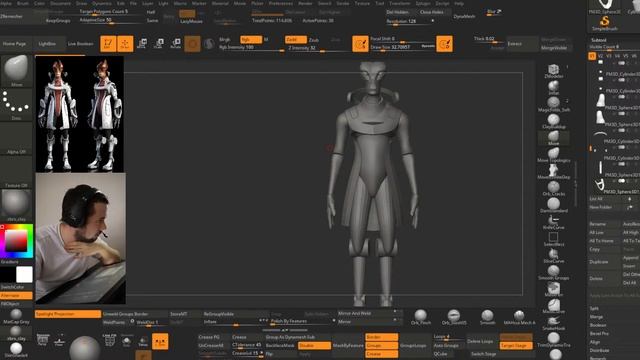Select the ClayBuildup brush
Screen dimensions: 640x360
click(x=553, y=122)
